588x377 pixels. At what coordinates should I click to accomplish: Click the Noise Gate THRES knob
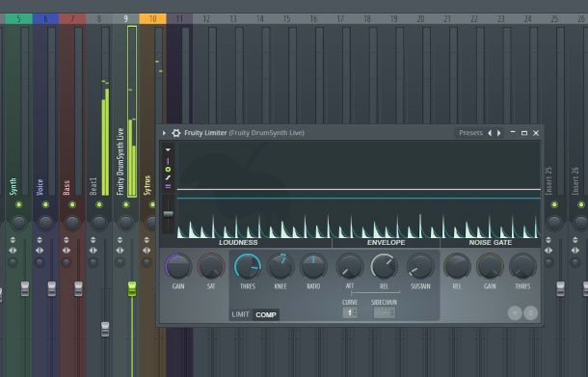pos(522,266)
